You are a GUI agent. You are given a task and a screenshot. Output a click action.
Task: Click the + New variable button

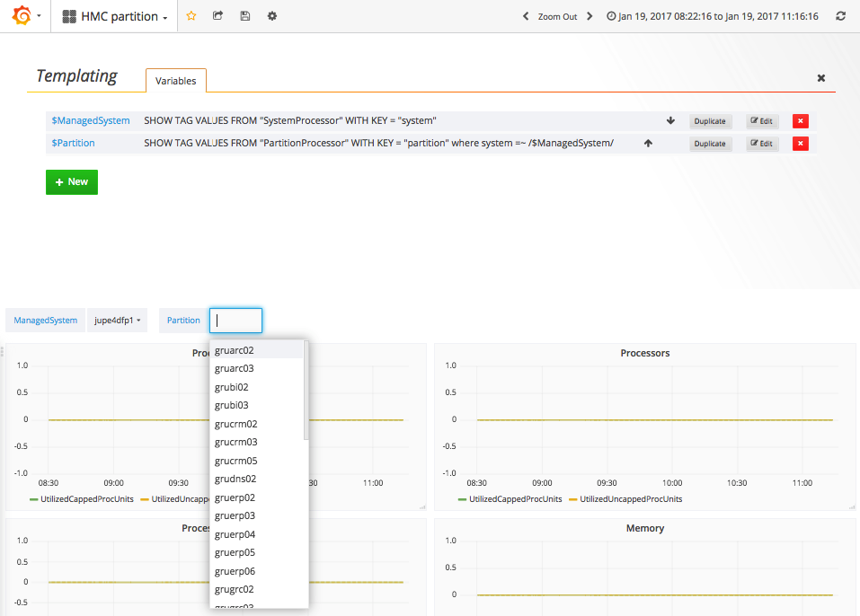coord(71,181)
